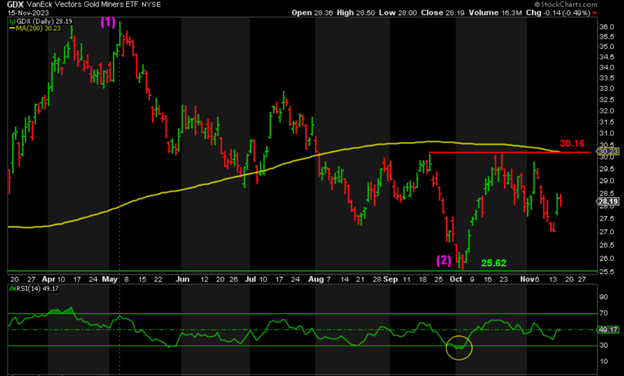Click the 90 level on RSI axis
The image size is (624, 376).
pyautogui.click(x=603, y=297)
